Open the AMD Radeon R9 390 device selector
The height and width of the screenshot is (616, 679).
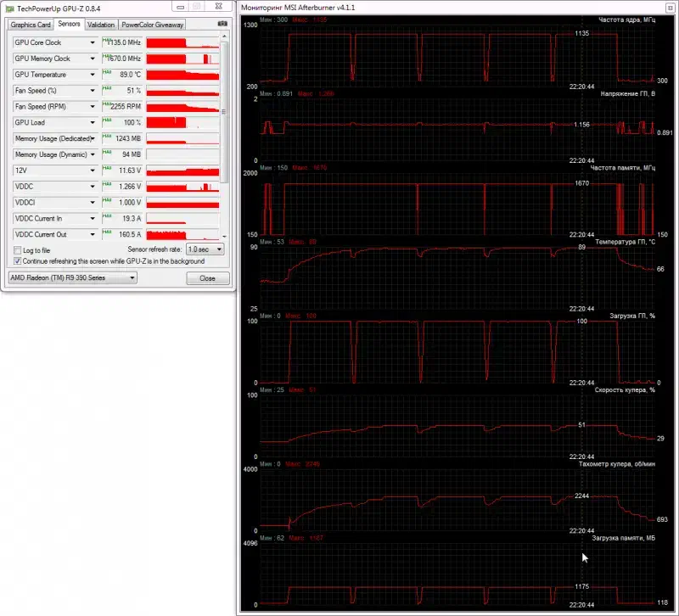pos(70,277)
